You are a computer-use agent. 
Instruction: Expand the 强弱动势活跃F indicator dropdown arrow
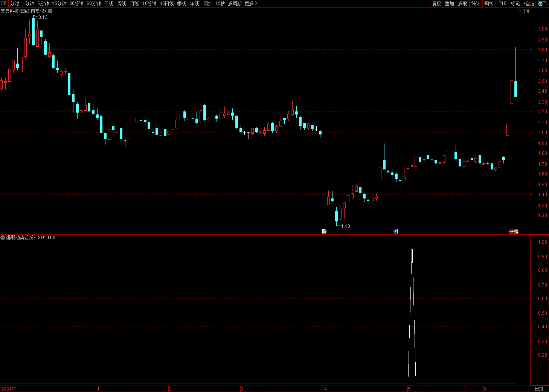pyautogui.click(x=3, y=238)
